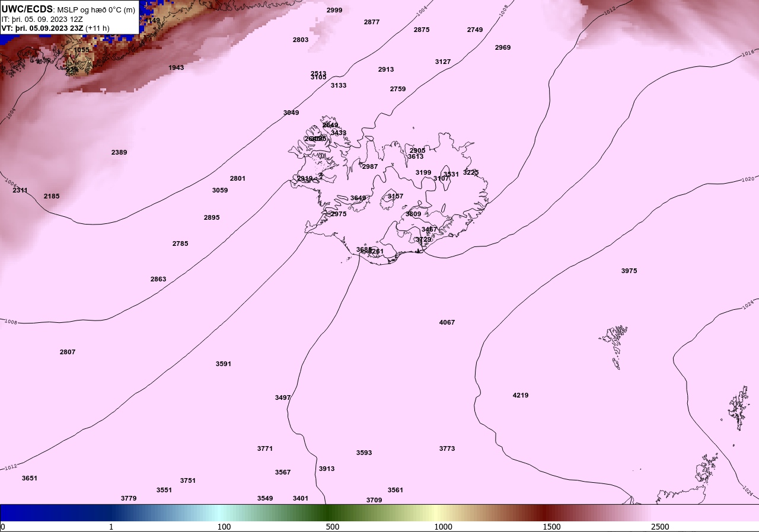Select the 2875 value label
The width and height of the screenshot is (759, 532).
[422, 30]
